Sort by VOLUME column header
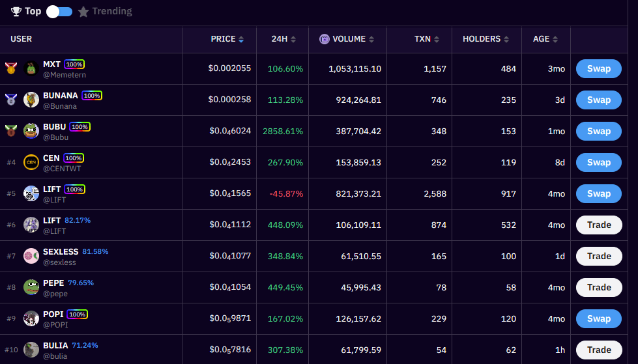 pyautogui.click(x=348, y=39)
